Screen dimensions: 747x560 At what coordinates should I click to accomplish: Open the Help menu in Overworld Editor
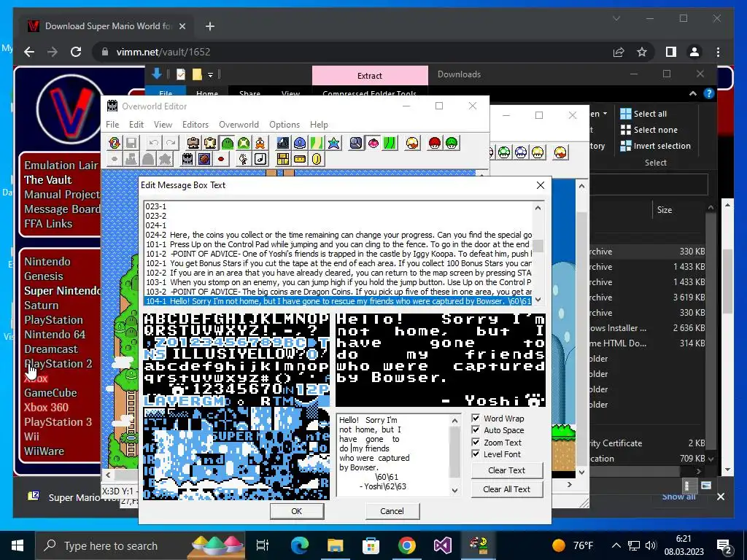319,124
